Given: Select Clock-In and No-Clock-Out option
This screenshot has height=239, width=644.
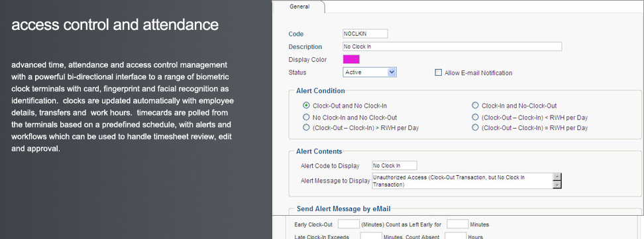Looking at the screenshot, I should point(475,106).
